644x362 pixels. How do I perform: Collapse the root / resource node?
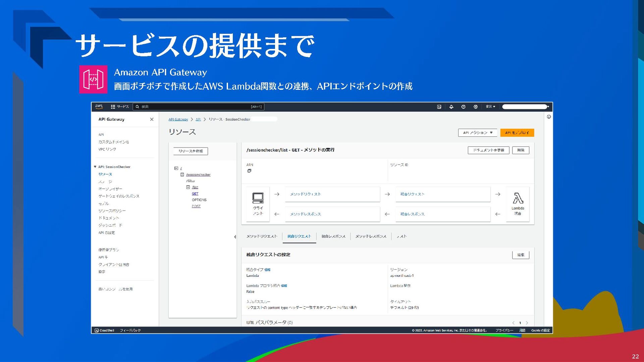click(x=176, y=168)
